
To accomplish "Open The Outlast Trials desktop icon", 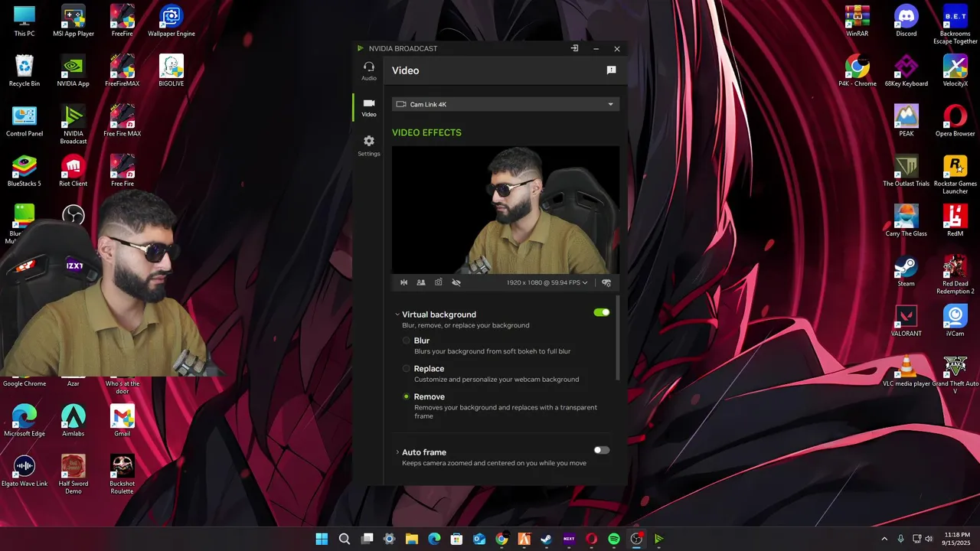I will click(x=906, y=171).
